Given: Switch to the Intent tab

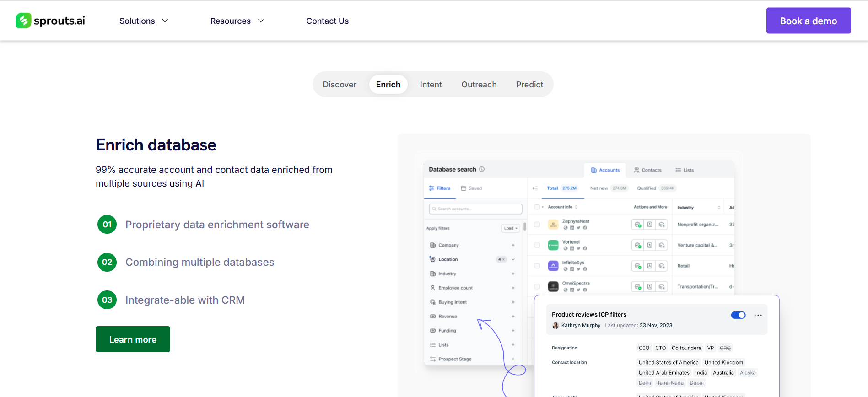Looking at the screenshot, I should click(431, 85).
